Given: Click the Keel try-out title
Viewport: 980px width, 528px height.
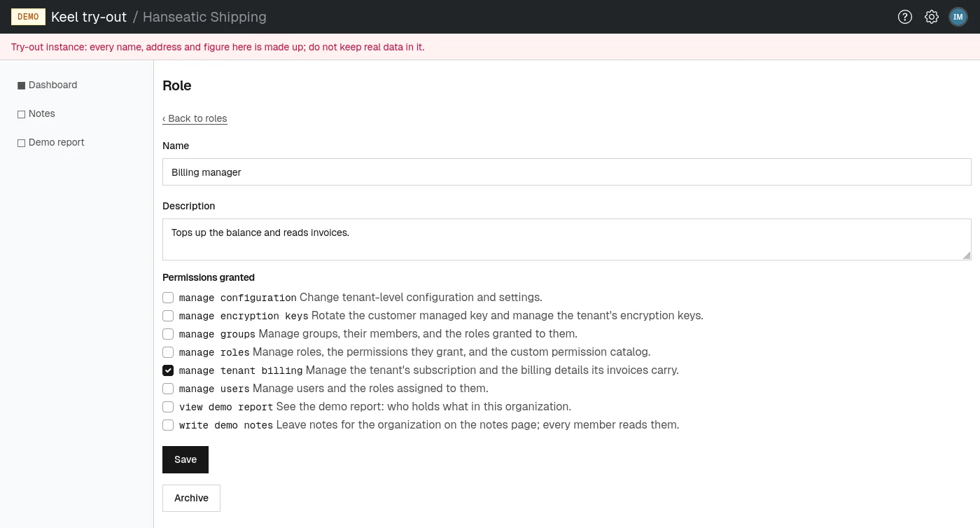Looking at the screenshot, I should point(89,17).
